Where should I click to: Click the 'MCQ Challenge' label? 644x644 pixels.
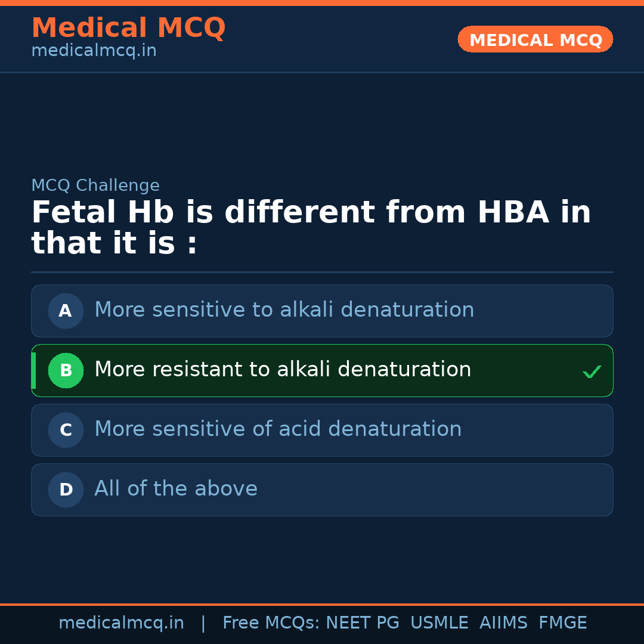coord(95,185)
